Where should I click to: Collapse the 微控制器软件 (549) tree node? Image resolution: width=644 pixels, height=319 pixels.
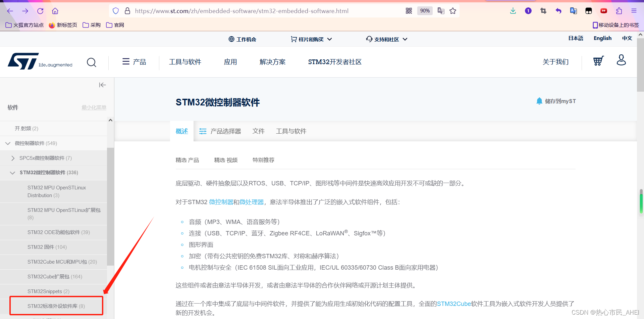point(8,143)
